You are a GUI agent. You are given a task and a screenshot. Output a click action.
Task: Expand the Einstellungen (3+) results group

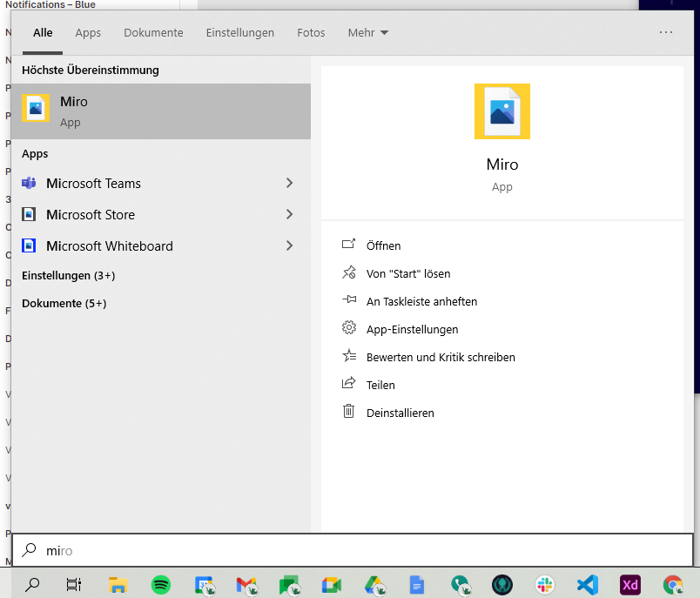coord(68,275)
